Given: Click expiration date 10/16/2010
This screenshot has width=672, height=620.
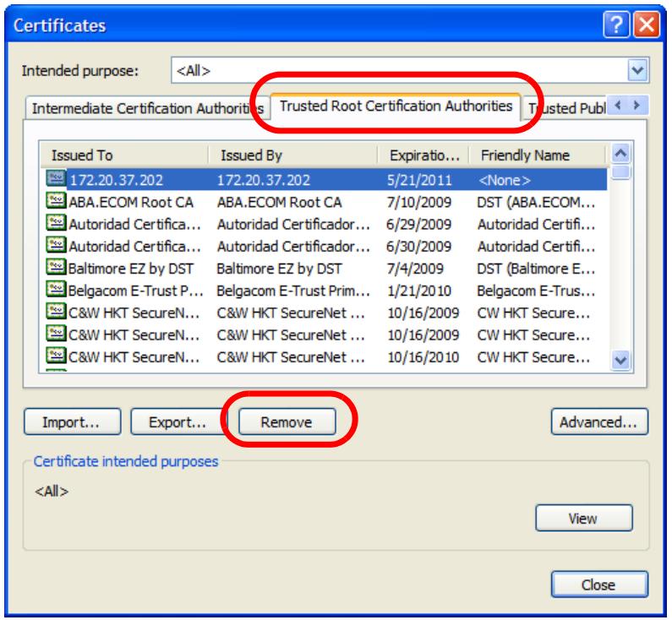Looking at the screenshot, I should (423, 357).
